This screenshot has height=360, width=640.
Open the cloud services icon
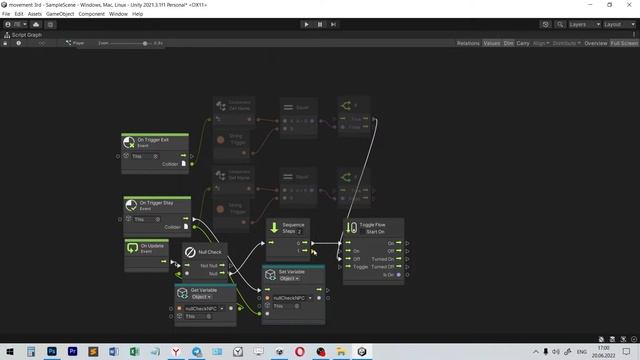coord(36,24)
